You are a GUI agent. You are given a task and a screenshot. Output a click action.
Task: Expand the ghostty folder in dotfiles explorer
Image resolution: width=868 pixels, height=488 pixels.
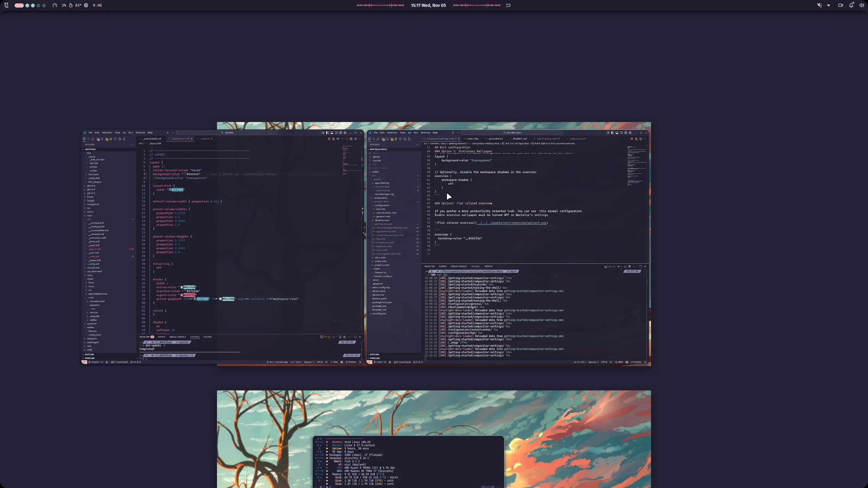(91, 186)
